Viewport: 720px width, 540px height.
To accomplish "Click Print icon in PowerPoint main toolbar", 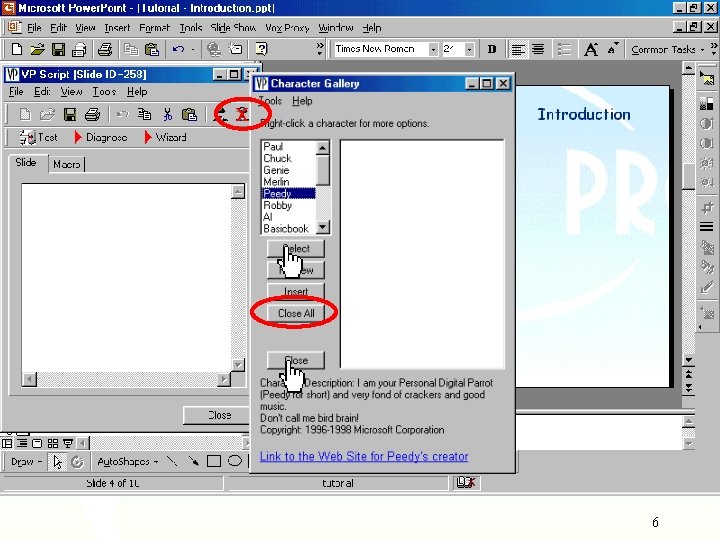I will [105, 49].
